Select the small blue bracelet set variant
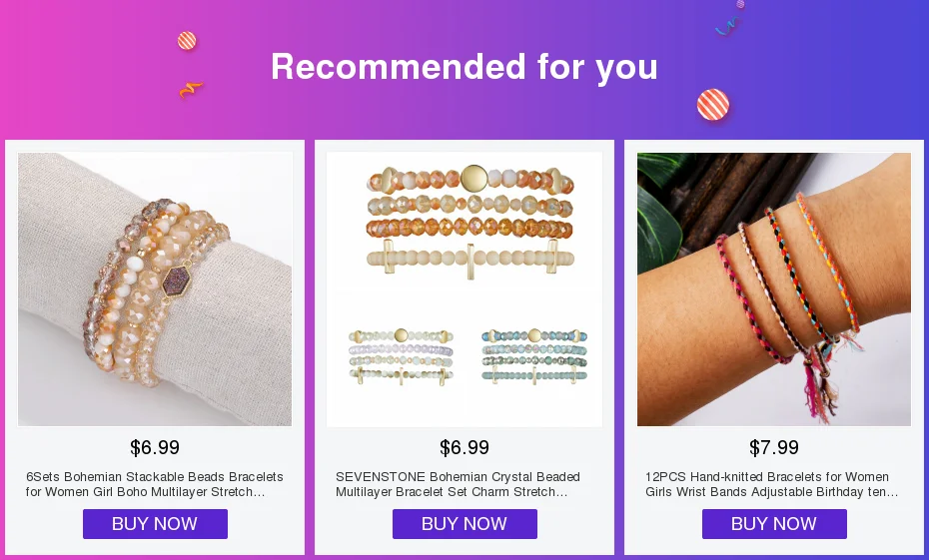The image size is (929, 560). pyautogui.click(x=533, y=354)
